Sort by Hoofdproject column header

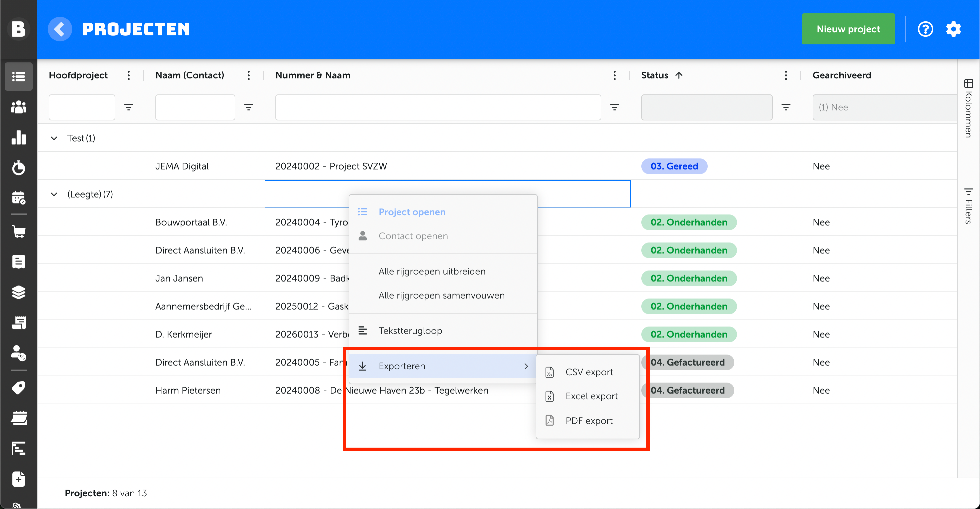pyautogui.click(x=78, y=75)
